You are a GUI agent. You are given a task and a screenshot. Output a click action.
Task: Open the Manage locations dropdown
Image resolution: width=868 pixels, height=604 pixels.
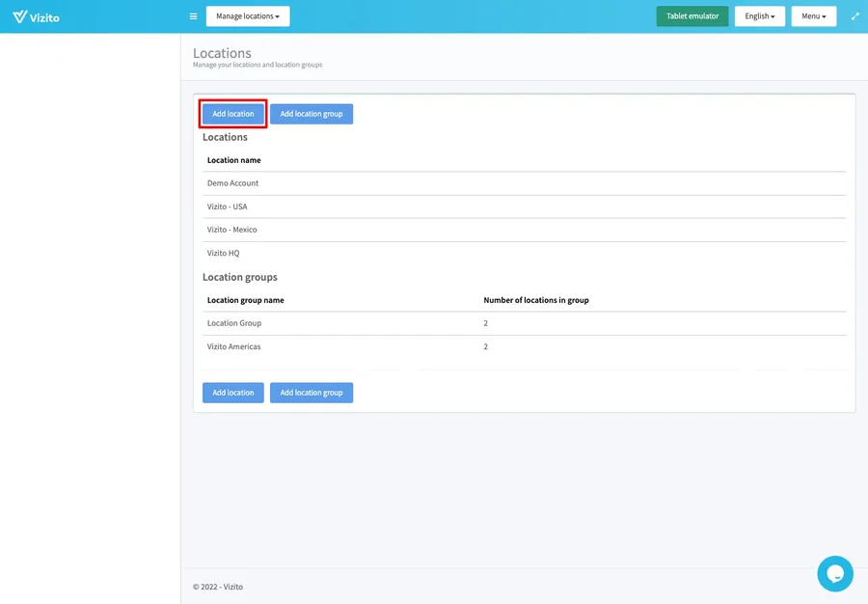248,16
